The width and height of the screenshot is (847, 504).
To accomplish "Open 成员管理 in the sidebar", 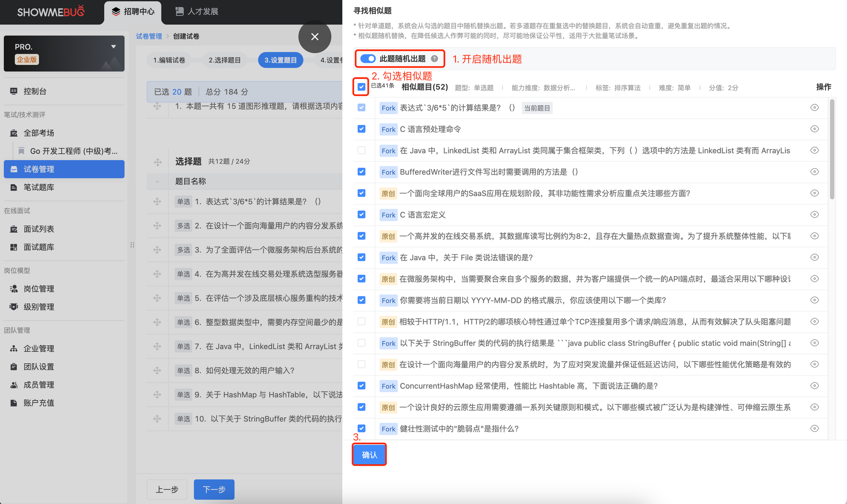I will pos(64,385).
